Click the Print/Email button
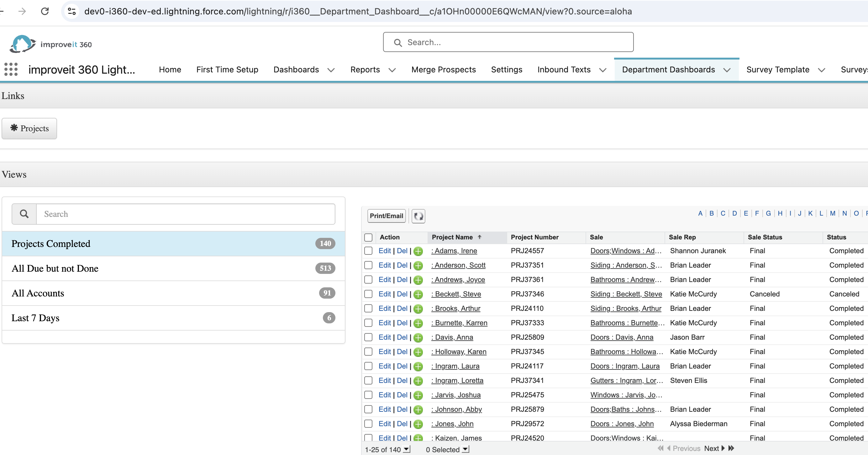 click(387, 216)
